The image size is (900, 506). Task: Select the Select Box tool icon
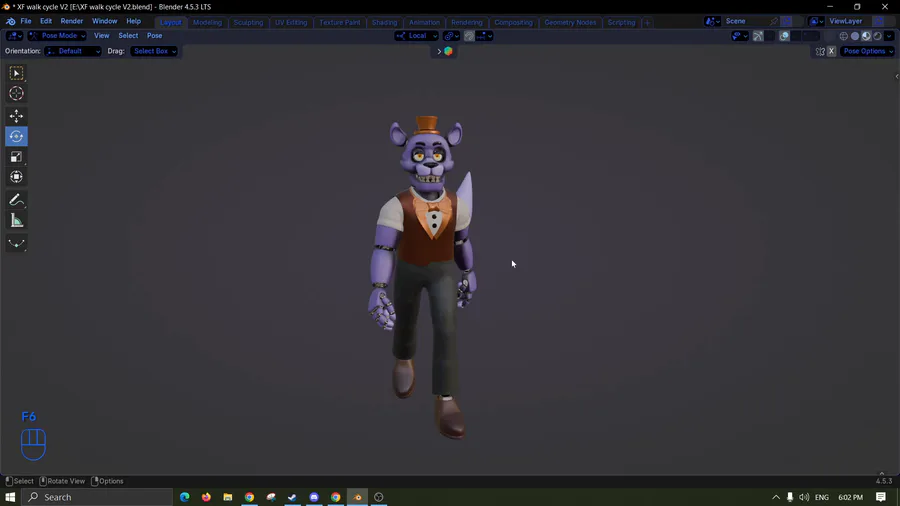point(16,73)
